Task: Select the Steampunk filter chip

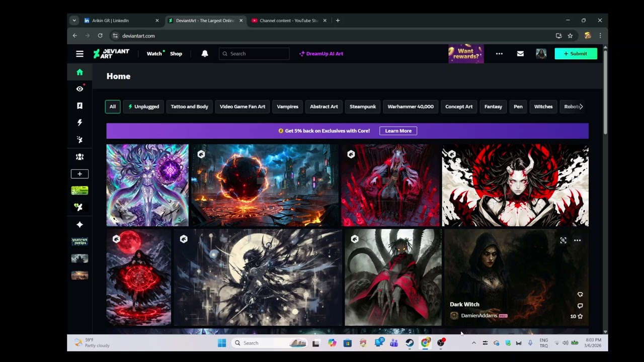Action: 363,107
